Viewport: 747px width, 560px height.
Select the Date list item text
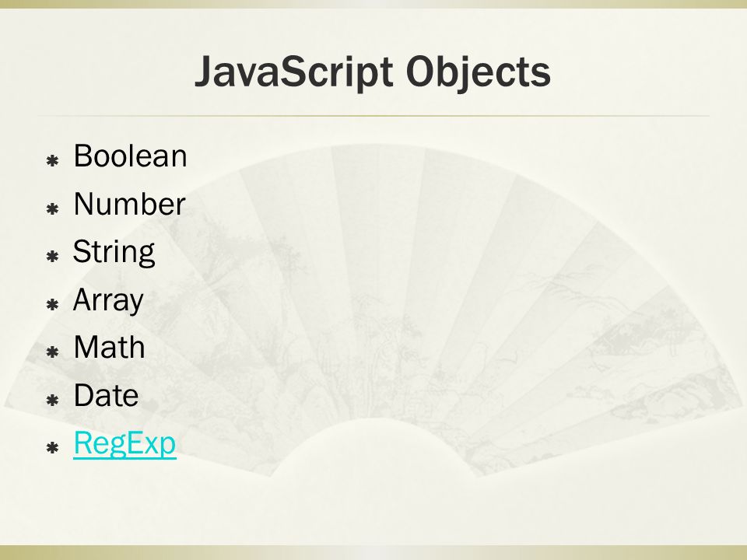[106, 395]
